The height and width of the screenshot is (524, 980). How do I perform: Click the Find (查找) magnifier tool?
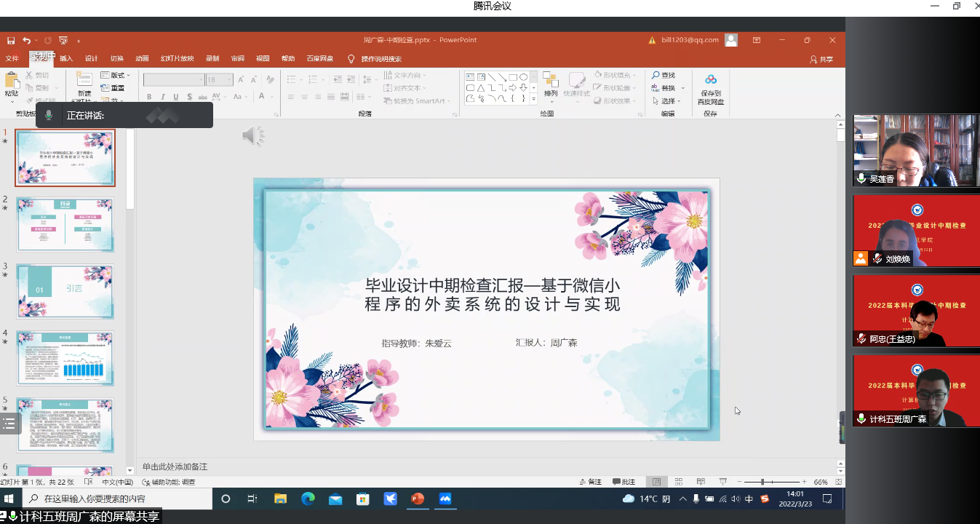[663, 76]
